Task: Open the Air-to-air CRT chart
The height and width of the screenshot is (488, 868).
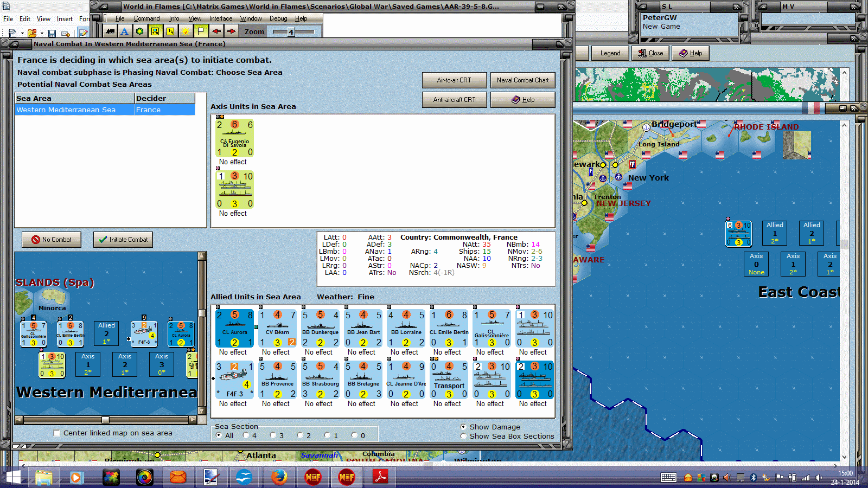Action: (x=455, y=80)
